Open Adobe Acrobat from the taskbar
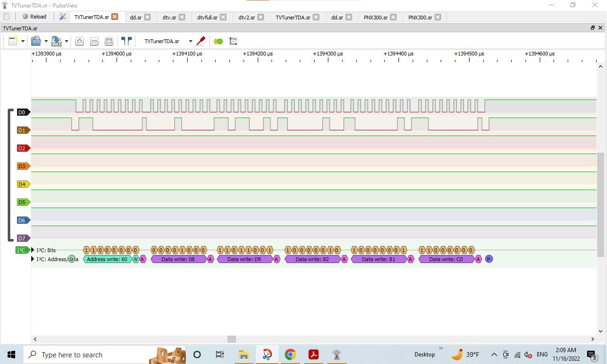 click(313, 355)
